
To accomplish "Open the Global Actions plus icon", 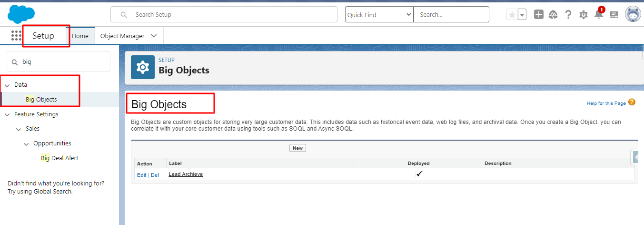I will 539,15.
